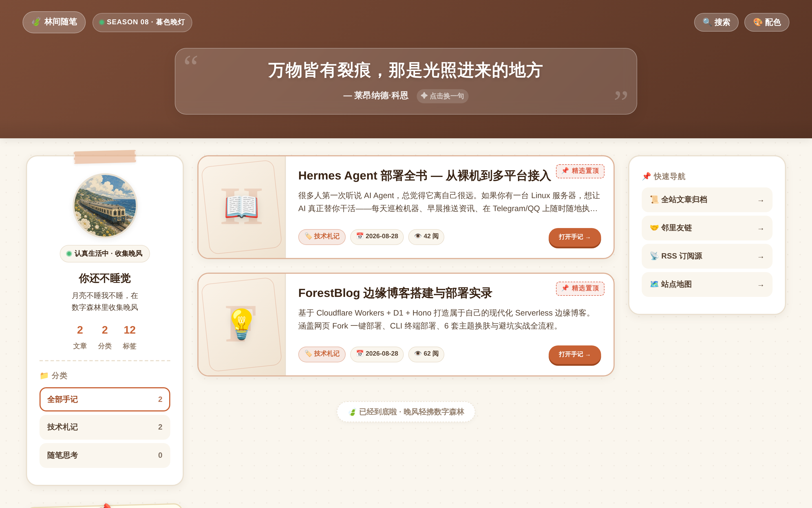The image size is (812, 508).
Task: Open the 搜索 search button
Action: pos(716,22)
